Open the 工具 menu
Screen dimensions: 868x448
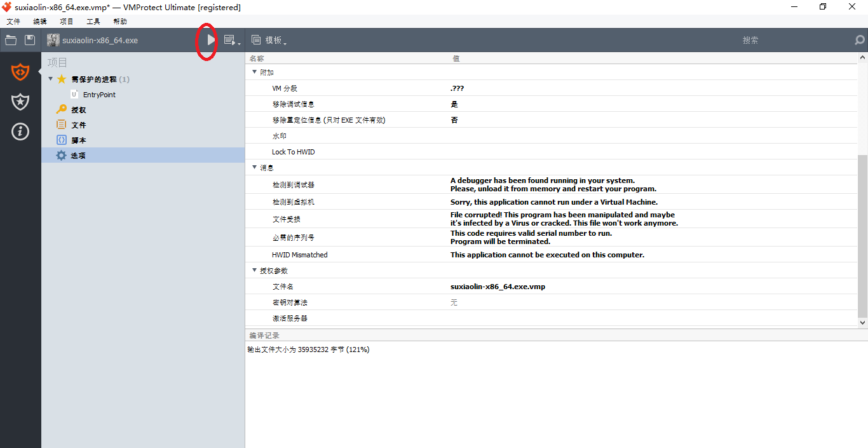pyautogui.click(x=93, y=22)
